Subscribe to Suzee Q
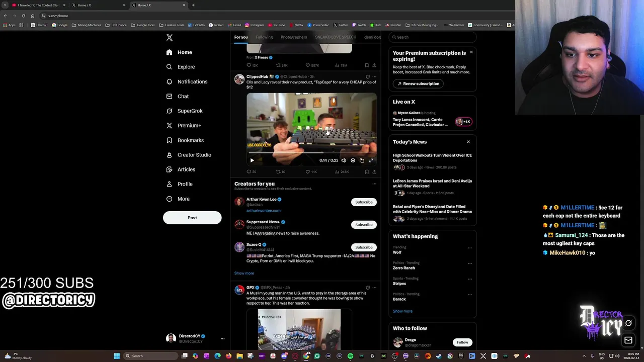Image resolution: width=644 pixels, height=362 pixels. pos(364,247)
